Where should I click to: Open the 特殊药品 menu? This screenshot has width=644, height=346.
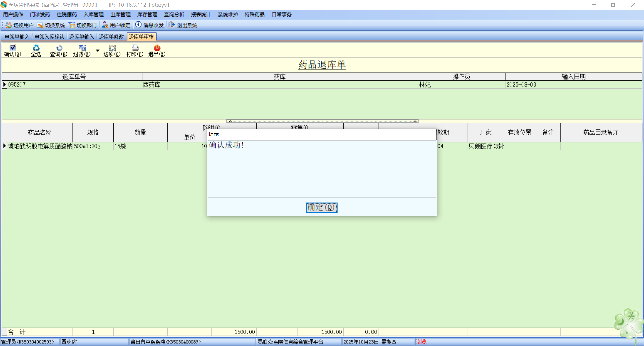coord(255,15)
